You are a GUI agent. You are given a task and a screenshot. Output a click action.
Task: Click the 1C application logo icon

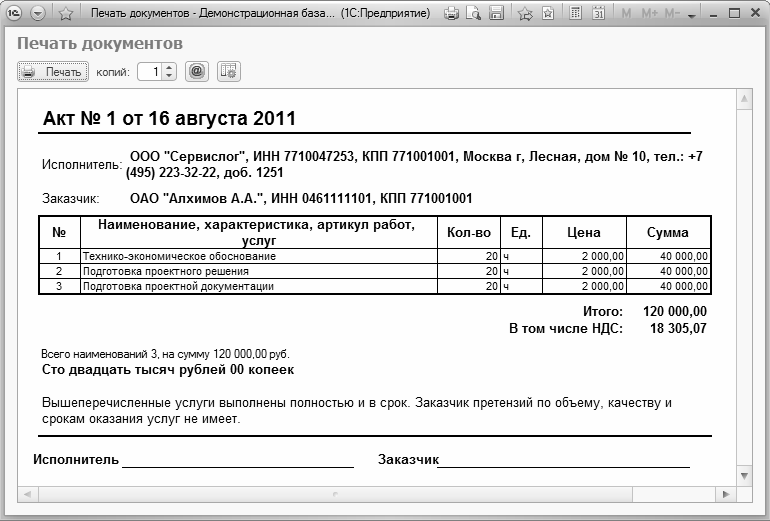pos(15,14)
